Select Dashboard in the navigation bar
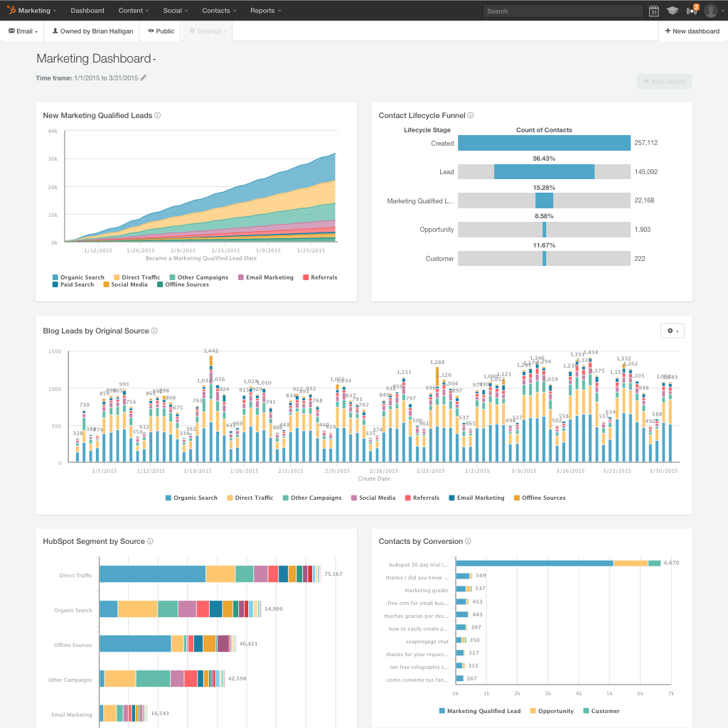Image resolution: width=728 pixels, height=728 pixels. (x=87, y=10)
